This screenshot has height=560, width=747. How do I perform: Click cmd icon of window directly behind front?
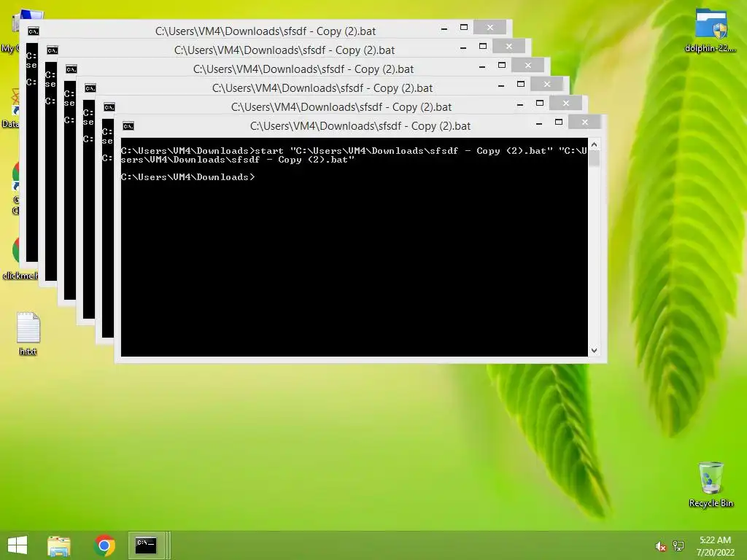[109, 108]
